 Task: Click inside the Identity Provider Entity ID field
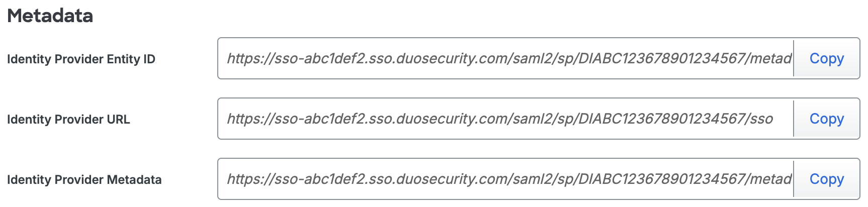click(x=505, y=59)
